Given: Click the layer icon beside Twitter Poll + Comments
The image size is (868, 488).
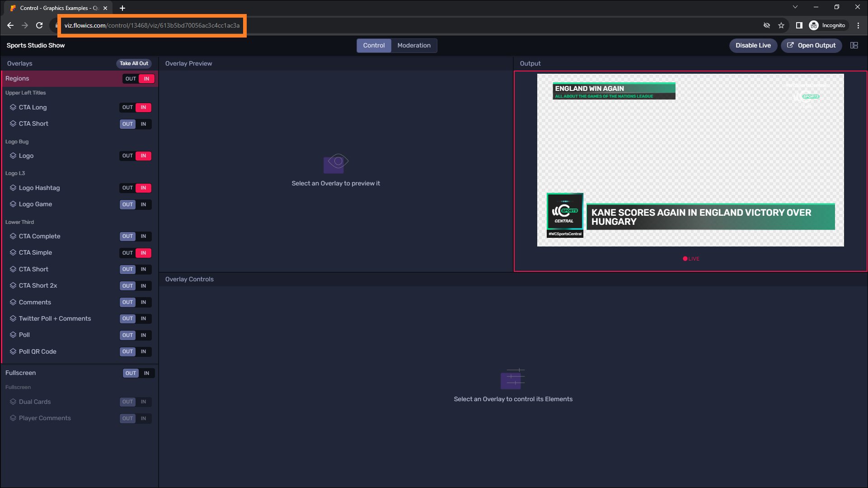Looking at the screenshot, I should click(x=13, y=318).
